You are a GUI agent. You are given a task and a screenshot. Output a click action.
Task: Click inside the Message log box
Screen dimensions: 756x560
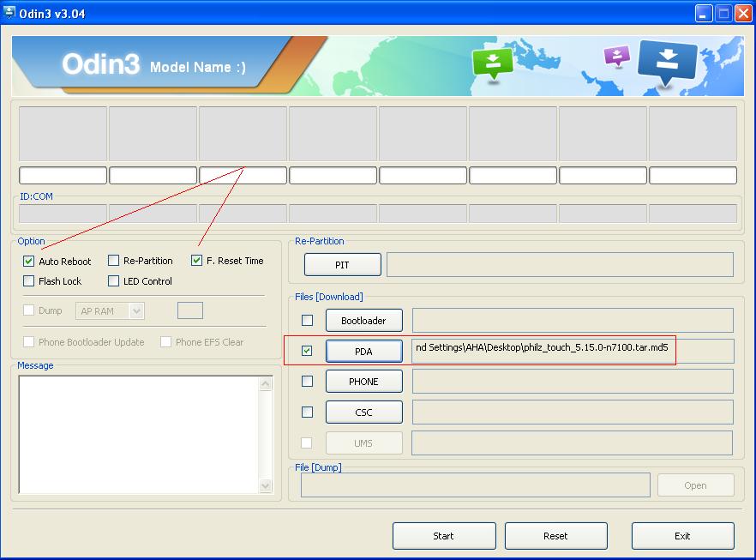coord(139,435)
